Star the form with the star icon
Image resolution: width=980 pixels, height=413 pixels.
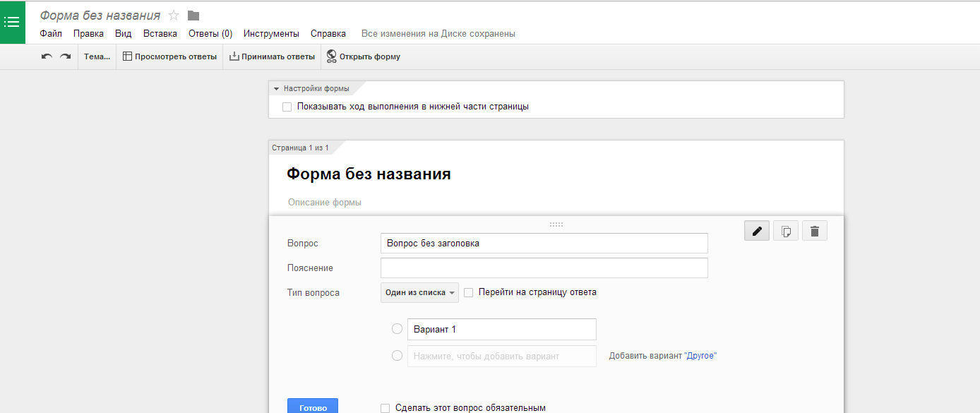[x=174, y=16]
